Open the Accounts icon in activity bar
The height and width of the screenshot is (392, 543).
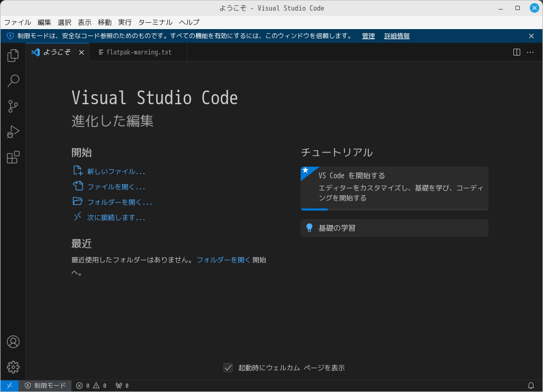13,342
